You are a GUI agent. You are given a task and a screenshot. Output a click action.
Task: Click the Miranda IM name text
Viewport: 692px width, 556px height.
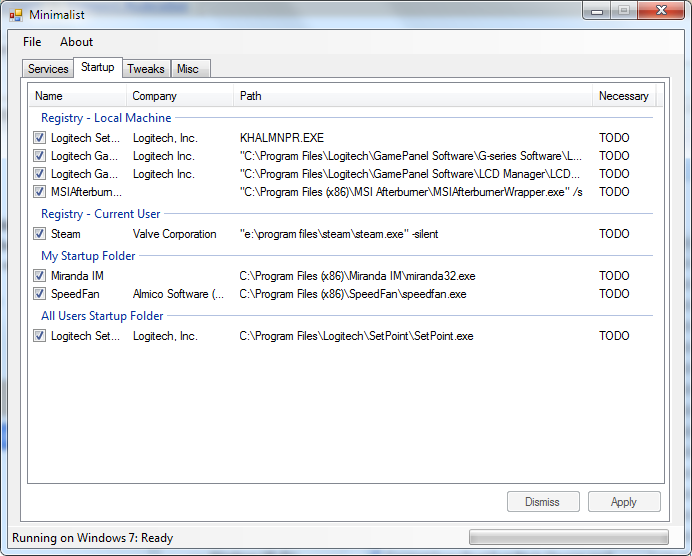click(x=77, y=276)
